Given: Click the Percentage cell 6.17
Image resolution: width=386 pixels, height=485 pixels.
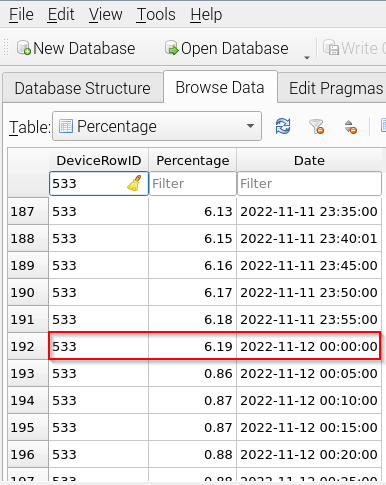Looking at the screenshot, I should click(193, 292).
